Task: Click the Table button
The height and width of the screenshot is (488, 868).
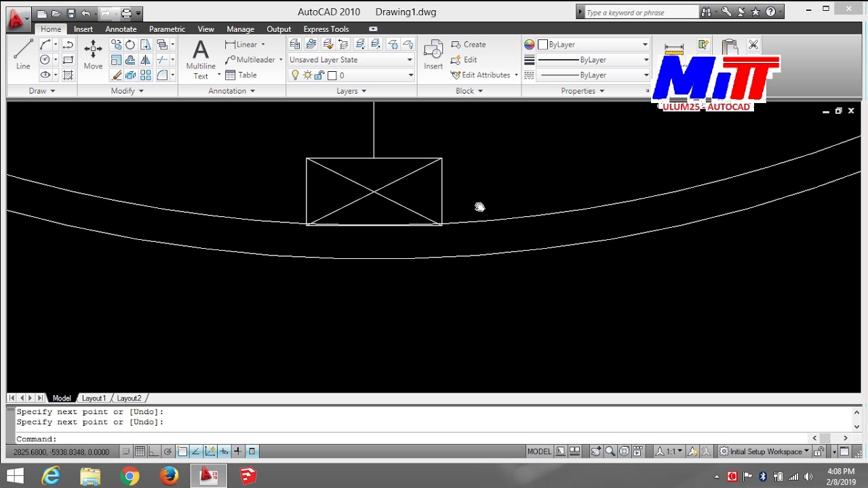Action: coord(241,75)
